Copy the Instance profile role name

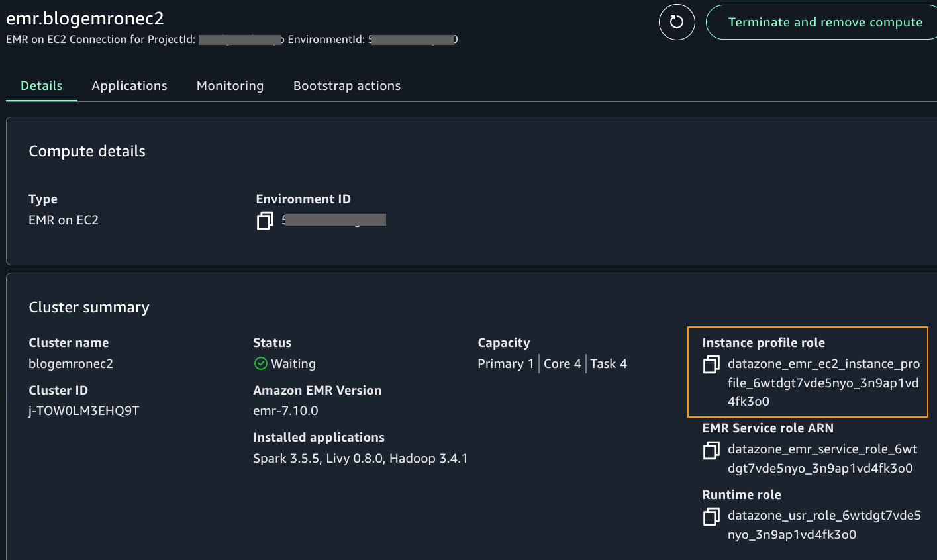point(711,364)
